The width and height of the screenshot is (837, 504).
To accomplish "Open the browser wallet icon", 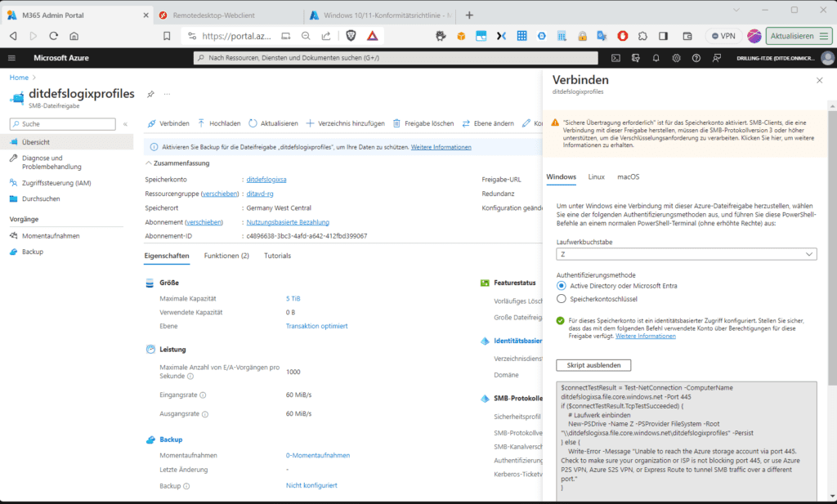I will 687,36.
